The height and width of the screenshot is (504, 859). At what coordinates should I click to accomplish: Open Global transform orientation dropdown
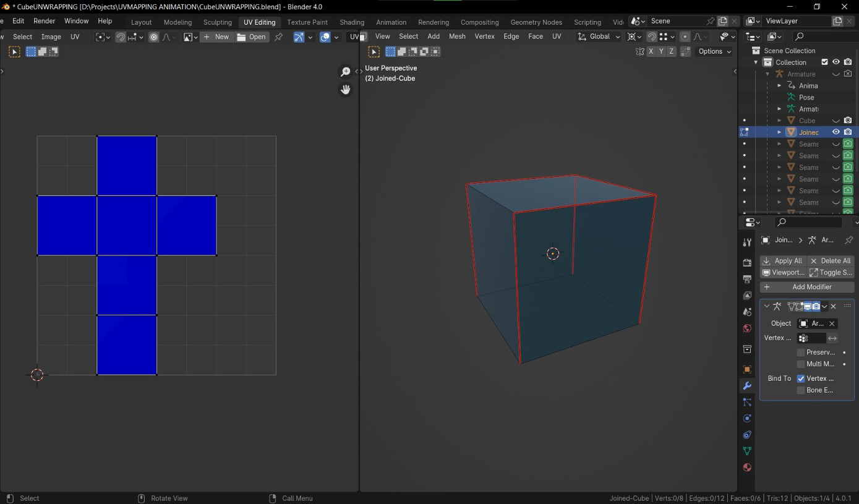coord(599,36)
